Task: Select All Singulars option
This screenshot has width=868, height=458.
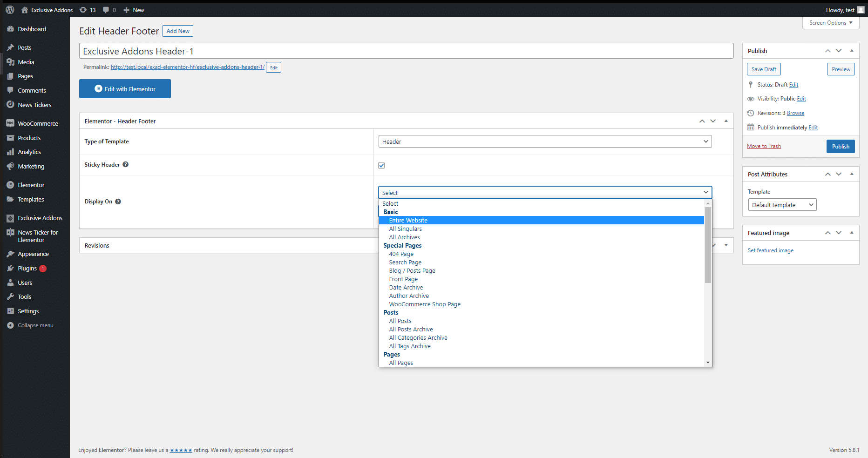Action: coord(542,229)
